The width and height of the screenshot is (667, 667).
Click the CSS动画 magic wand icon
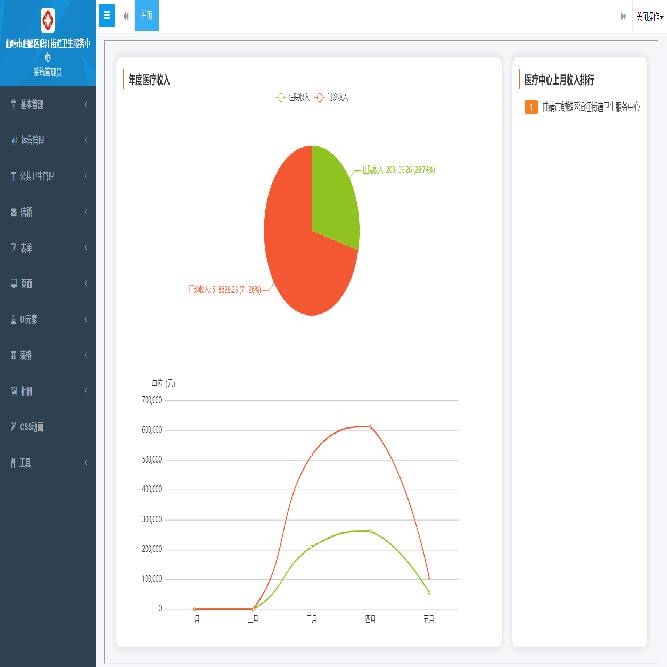[x=13, y=427]
